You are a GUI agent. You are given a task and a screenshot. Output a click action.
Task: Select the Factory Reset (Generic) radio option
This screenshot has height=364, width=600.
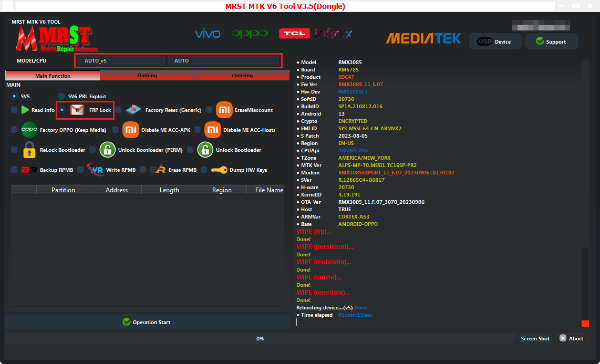(x=119, y=110)
